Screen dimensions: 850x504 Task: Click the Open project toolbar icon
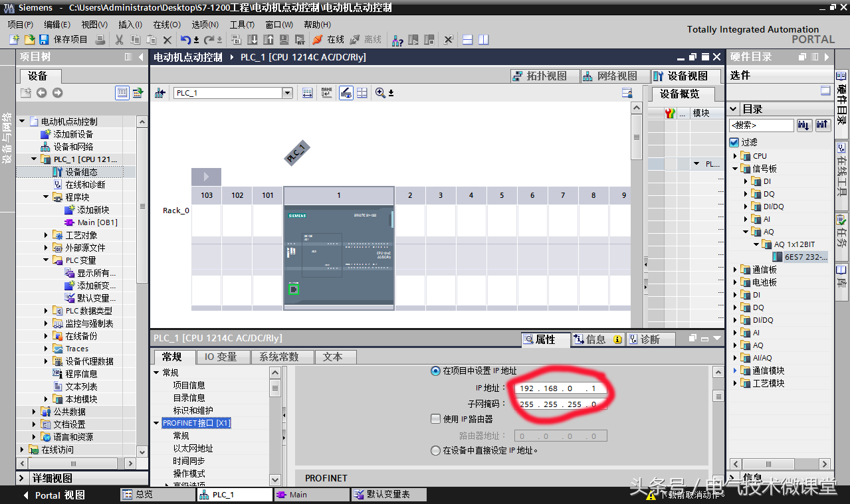tap(29, 40)
